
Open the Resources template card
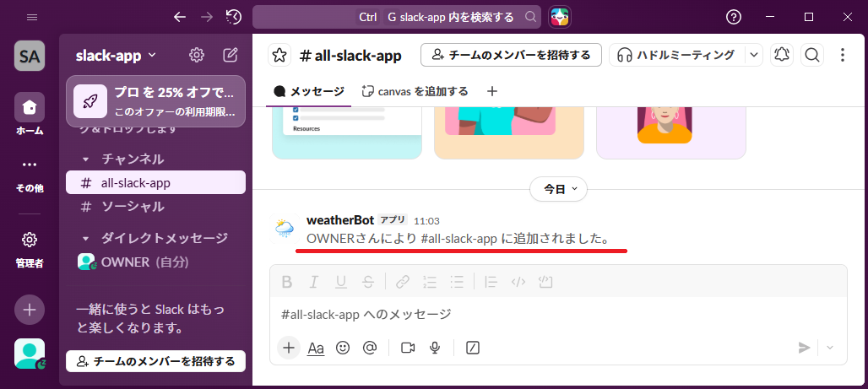(x=347, y=132)
